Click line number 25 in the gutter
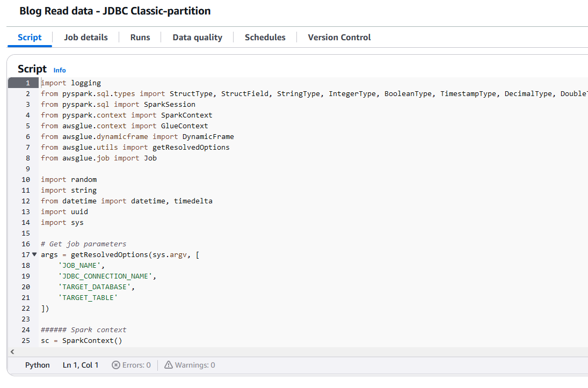This screenshot has width=588, height=388. [x=26, y=341]
